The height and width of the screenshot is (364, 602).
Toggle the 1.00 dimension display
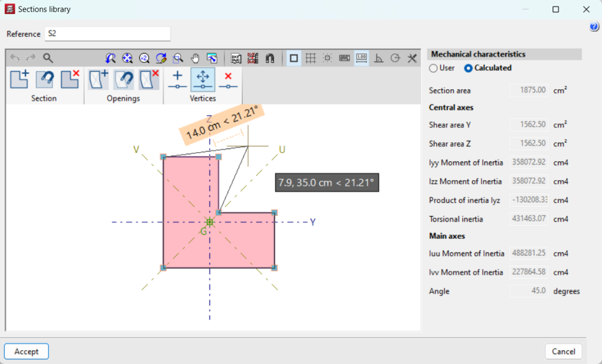click(361, 58)
